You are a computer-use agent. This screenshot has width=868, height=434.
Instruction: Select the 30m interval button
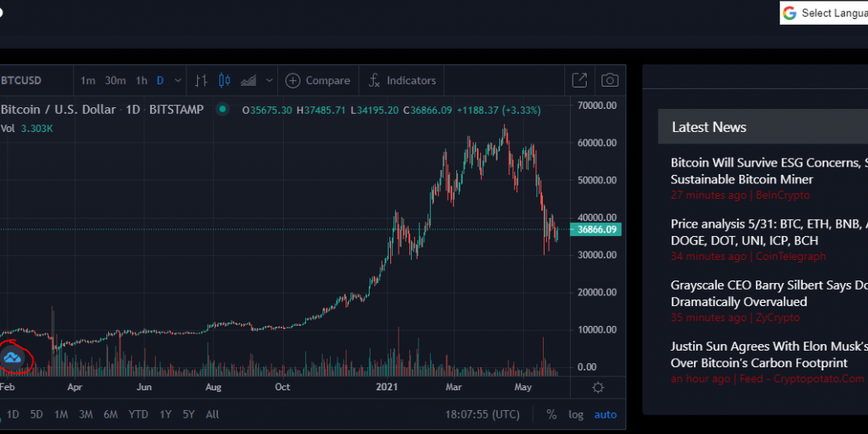tap(116, 81)
